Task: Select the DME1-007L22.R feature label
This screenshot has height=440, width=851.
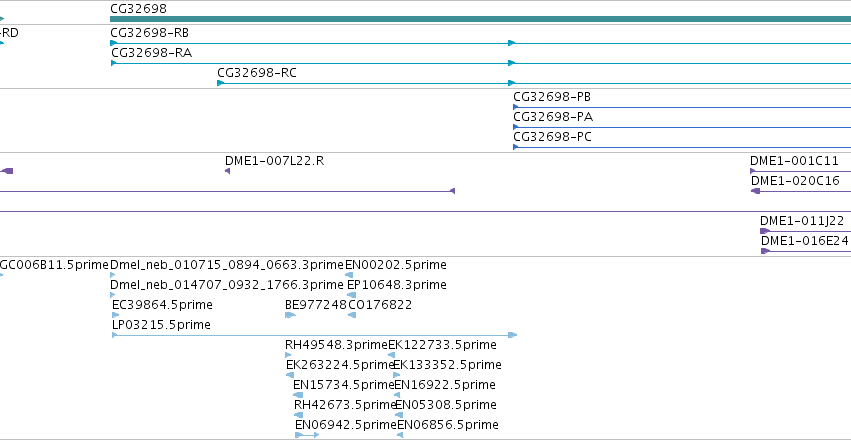Action: (x=275, y=161)
